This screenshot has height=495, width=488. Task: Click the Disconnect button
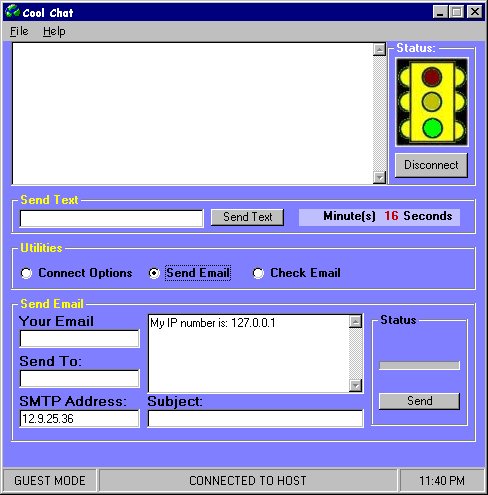pos(431,165)
